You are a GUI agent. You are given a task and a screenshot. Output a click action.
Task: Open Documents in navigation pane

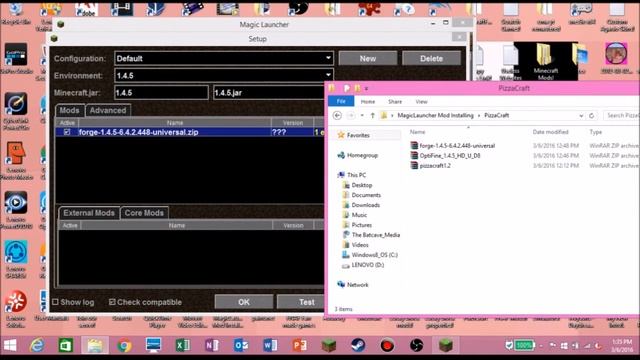366,195
